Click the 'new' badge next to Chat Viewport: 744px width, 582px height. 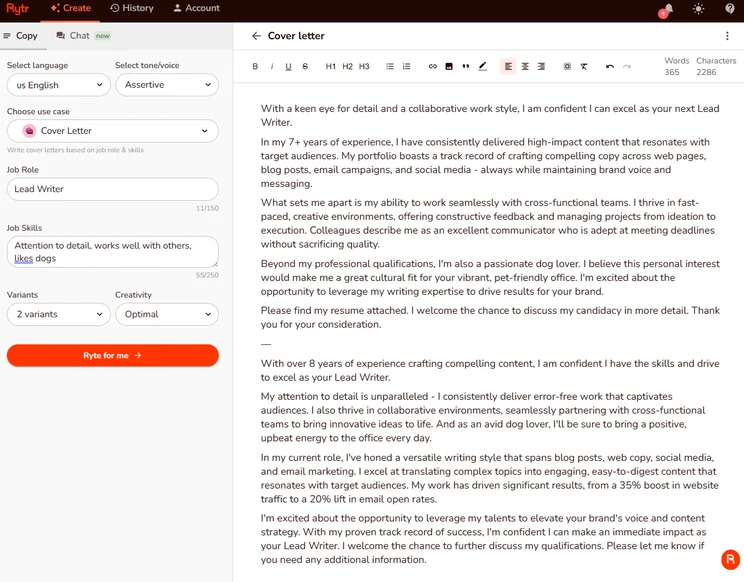102,36
